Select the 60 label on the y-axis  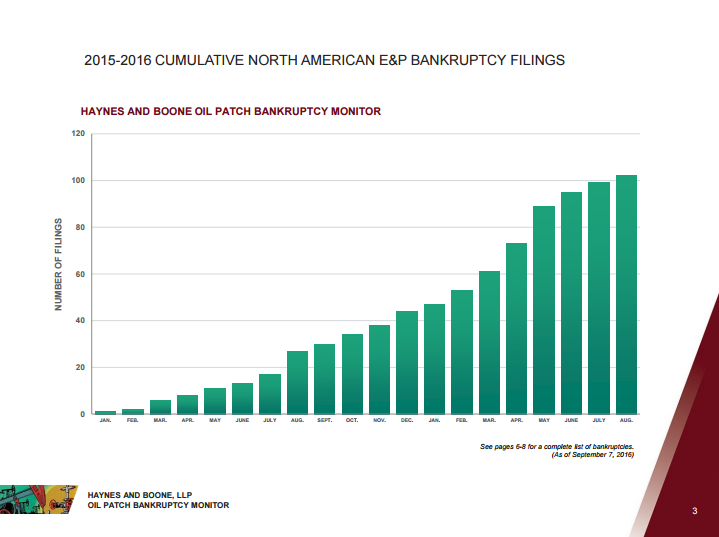tap(80, 274)
